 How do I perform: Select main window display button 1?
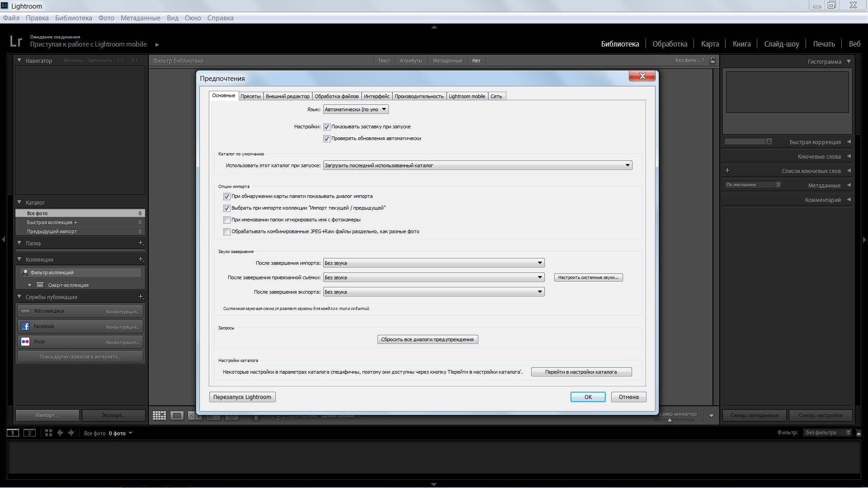coord(13,433)
